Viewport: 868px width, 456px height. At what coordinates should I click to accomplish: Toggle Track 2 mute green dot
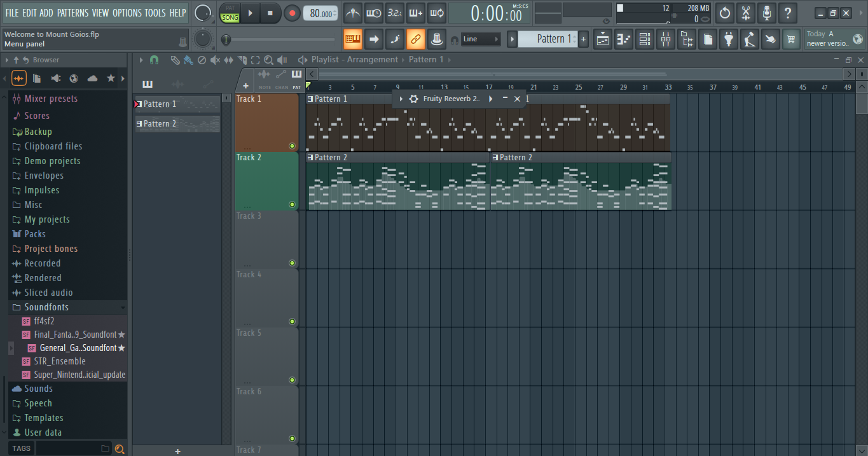[x=292, y=205]
